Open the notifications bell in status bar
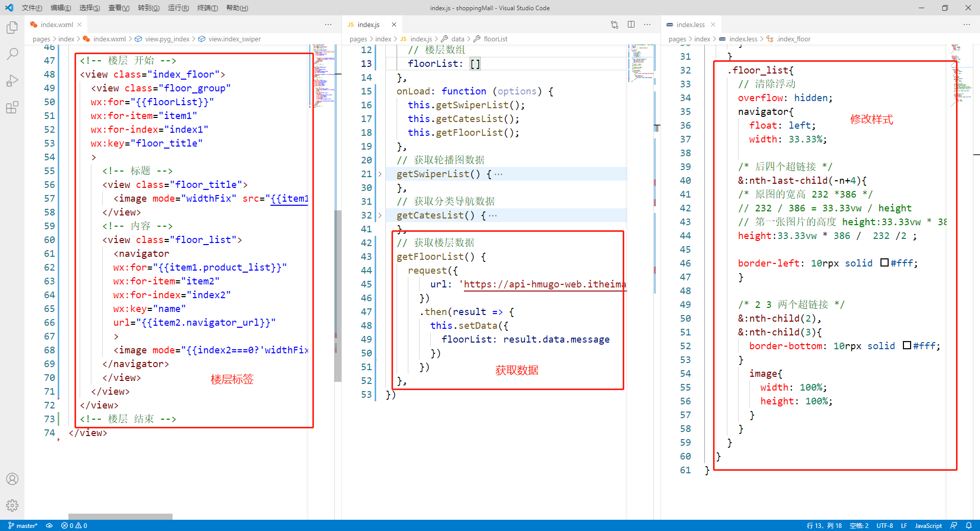 969,525
